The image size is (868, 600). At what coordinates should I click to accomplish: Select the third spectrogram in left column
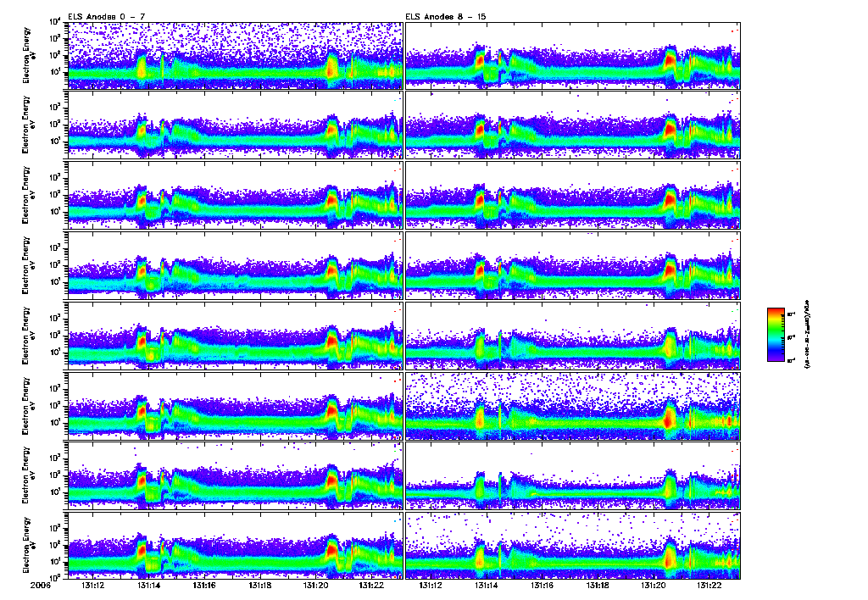(235, 196)
